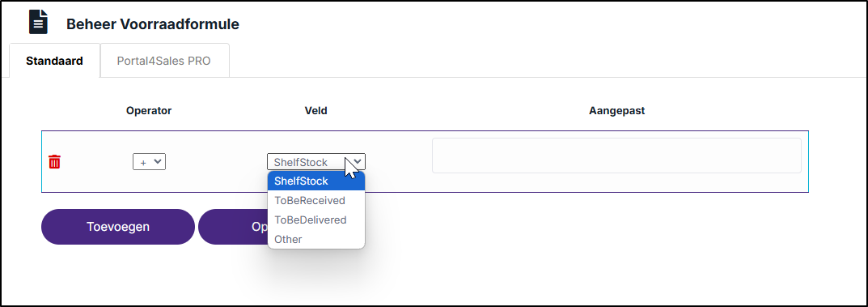Image resolution: width=868 pixels, height=307 pixels.
Task: Click the Operator column header
Action: 149,110
